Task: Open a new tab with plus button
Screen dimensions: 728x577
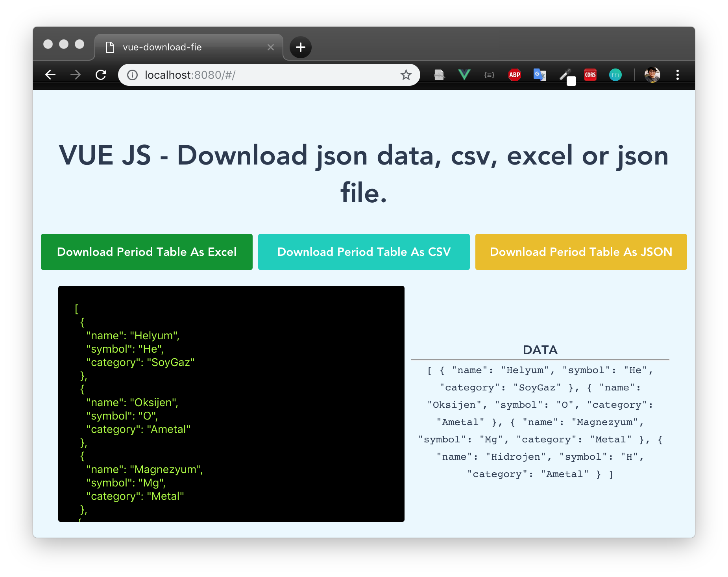Action: (301, 47)
